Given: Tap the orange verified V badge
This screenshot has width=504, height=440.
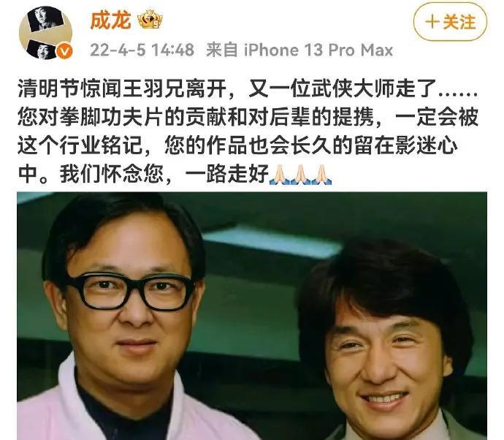Looking at the screenshot, I should (64, 51).
